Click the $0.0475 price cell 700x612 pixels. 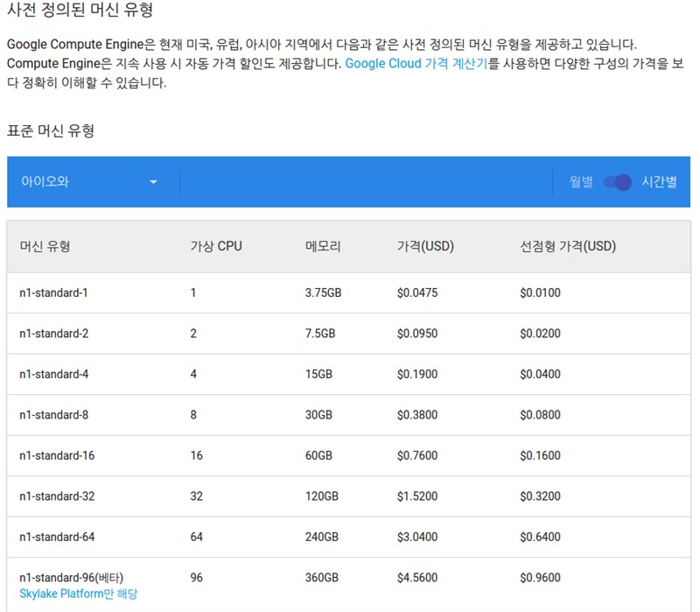coord(417,292)
